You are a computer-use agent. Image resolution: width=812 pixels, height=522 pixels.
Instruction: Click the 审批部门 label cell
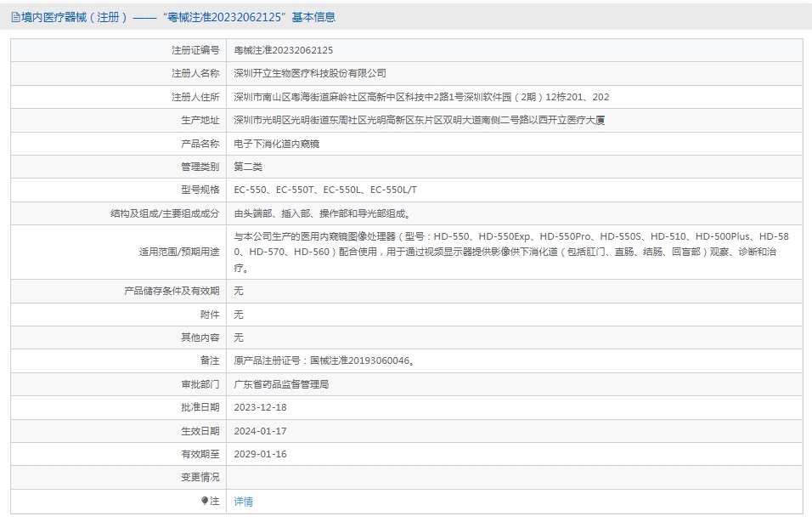[119, 384]
